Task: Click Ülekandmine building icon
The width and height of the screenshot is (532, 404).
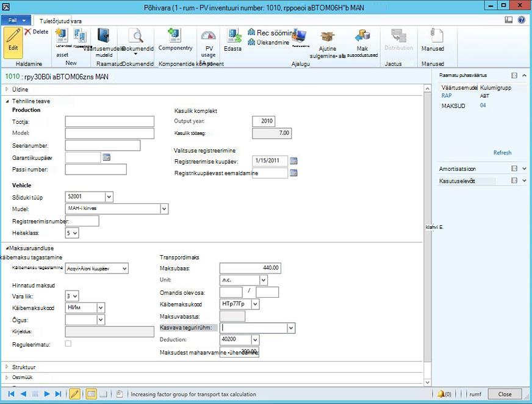Action: coord(251,42)
